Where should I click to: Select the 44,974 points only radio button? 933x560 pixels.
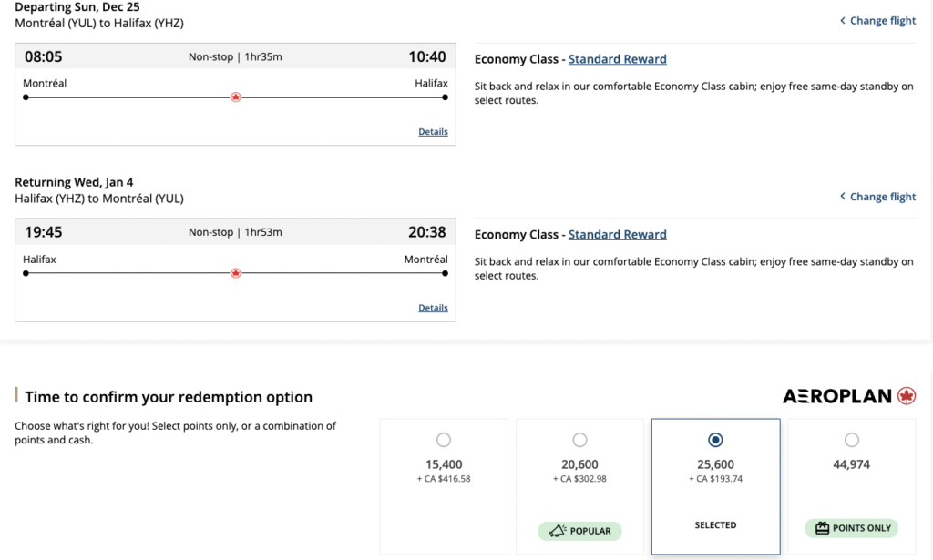click(851, 441)
